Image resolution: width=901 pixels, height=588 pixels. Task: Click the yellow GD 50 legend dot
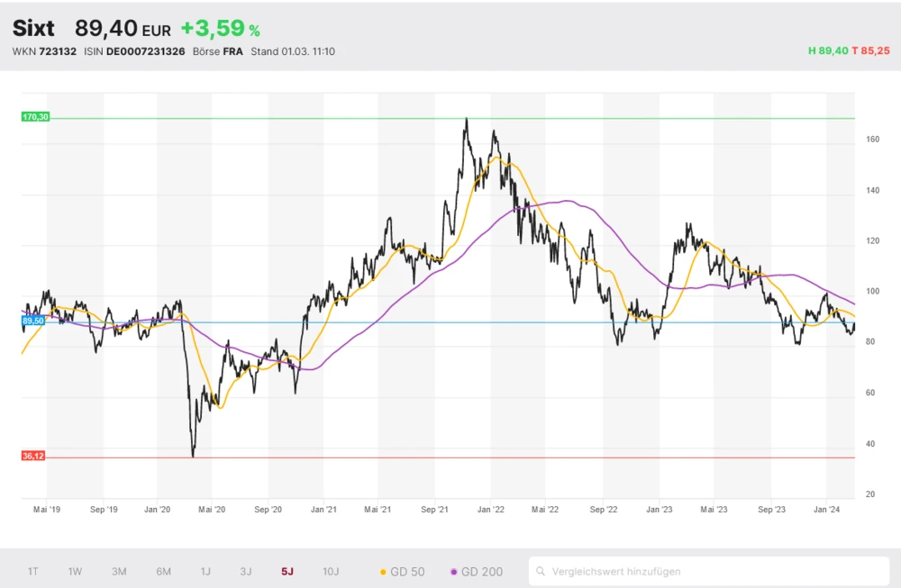[382, 571]
